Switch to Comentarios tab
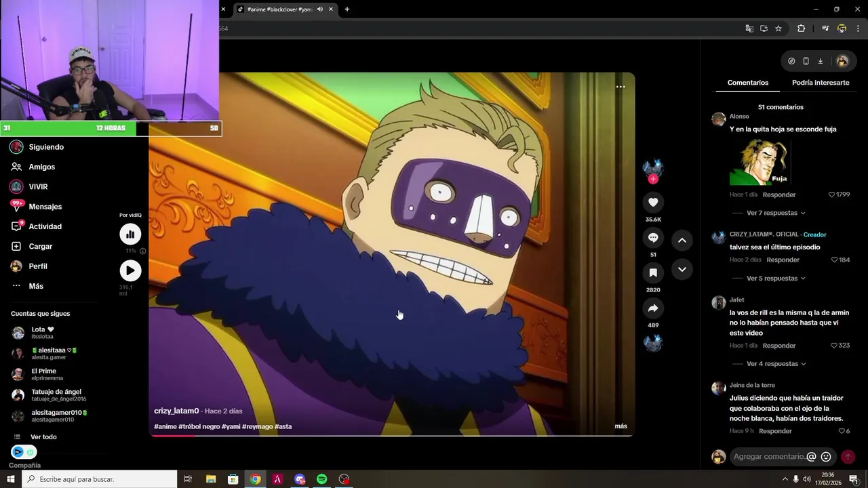Viewport: 868px width, 488px height. click(748, 83)
